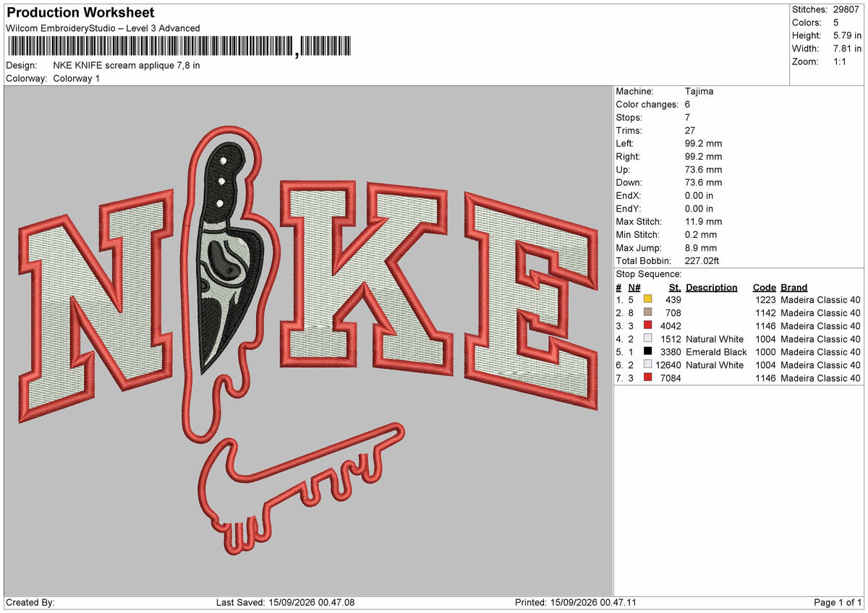Click the Width value 7.81 in
This screenshot has height=613, width=868.
pyautogui.click(x=846, y=48)
